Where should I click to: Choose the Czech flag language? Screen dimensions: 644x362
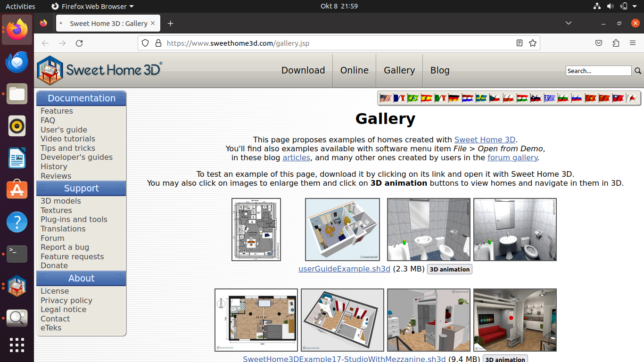pos(495,99)
